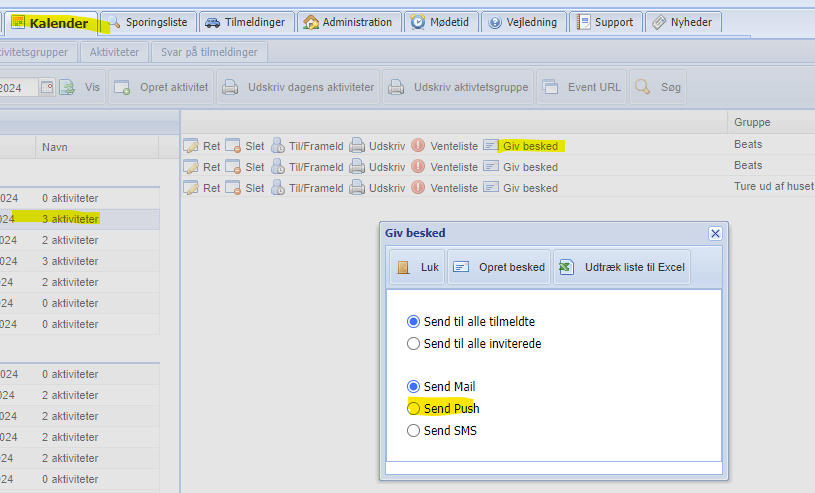815x493 pixels.
Task: Click the Navn column header
Action: pos(97,147)
